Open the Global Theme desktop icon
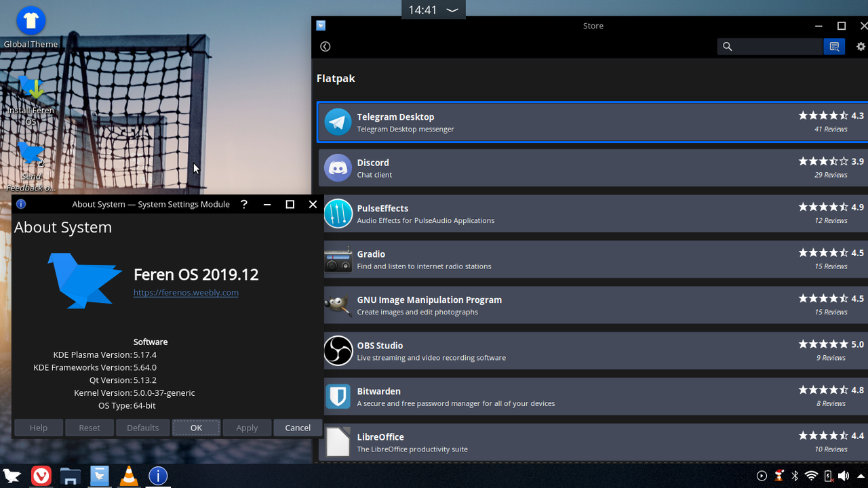This screenshot has width=868, height=488. point(31,28)
